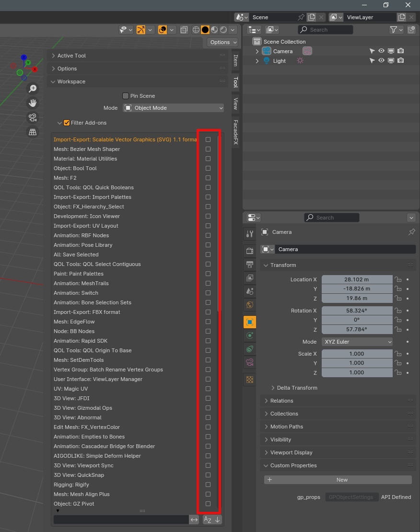Add a new collection in the outliner
This screenshot has width=420, height=532.
tap(411, 30)
